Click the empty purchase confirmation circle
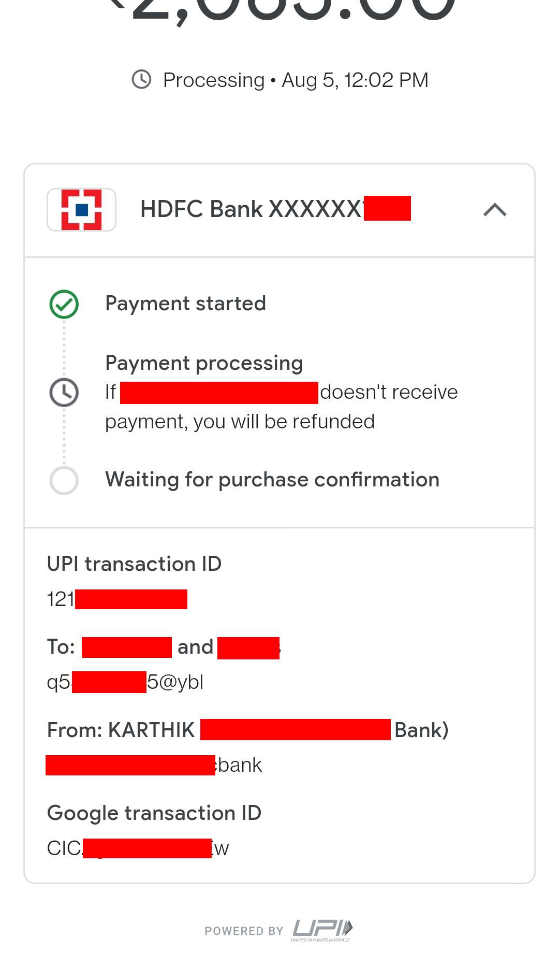Viewport: 559px width, 980px height. (64, 480)
